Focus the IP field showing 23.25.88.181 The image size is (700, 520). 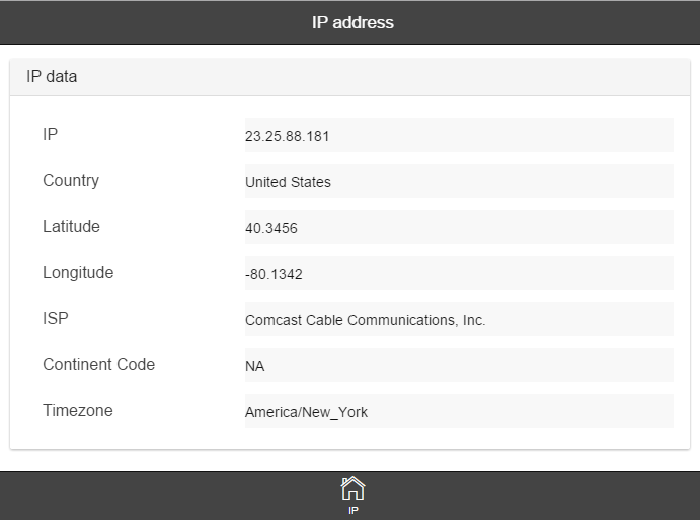(458, 135)
